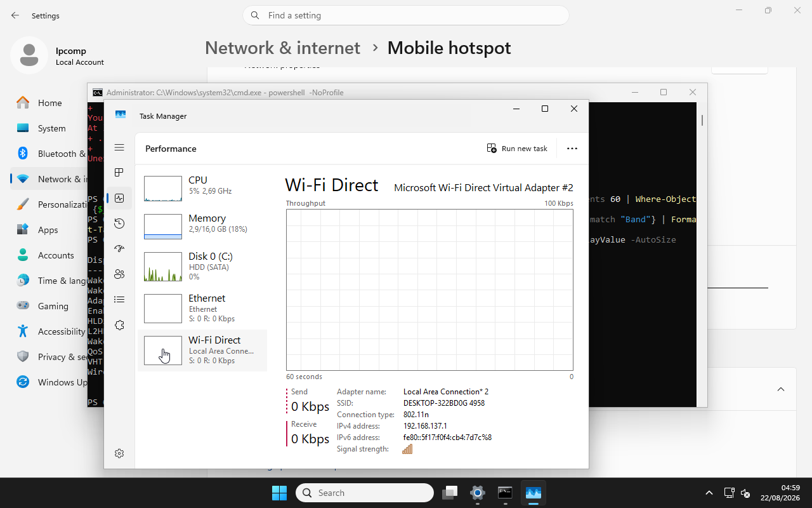
Task: Click the Network & internet breadcrumb link
Action: pos(282,48)
